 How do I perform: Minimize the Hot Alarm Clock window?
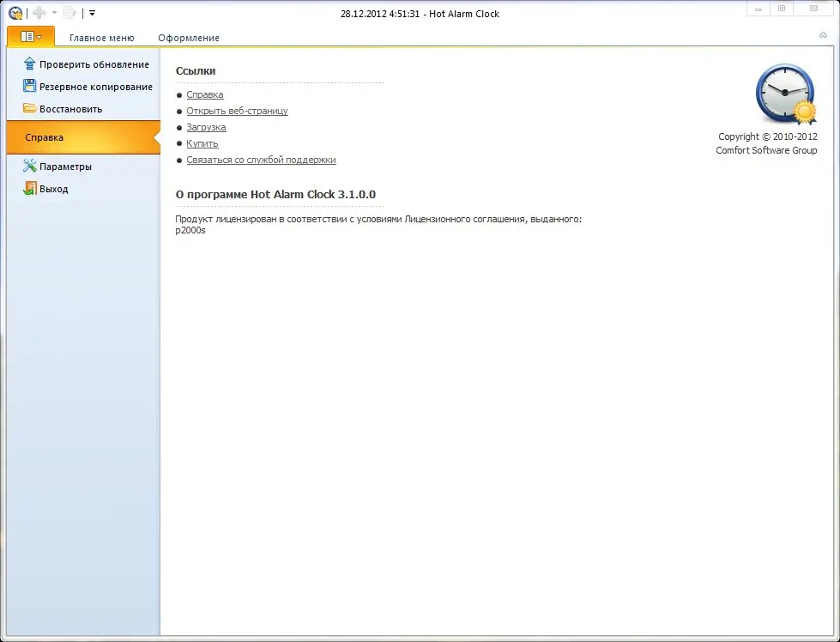(758, 9)
